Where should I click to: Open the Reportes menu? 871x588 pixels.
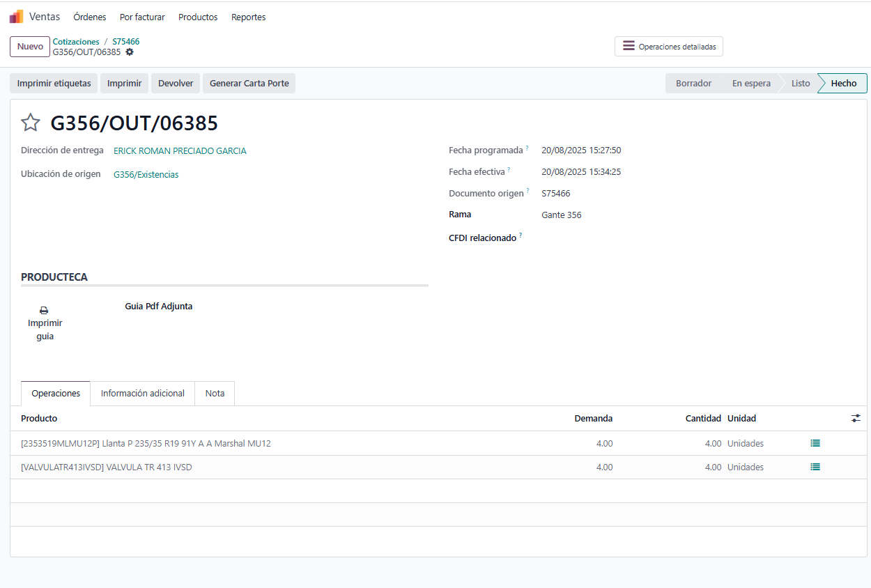pos(248,17)
